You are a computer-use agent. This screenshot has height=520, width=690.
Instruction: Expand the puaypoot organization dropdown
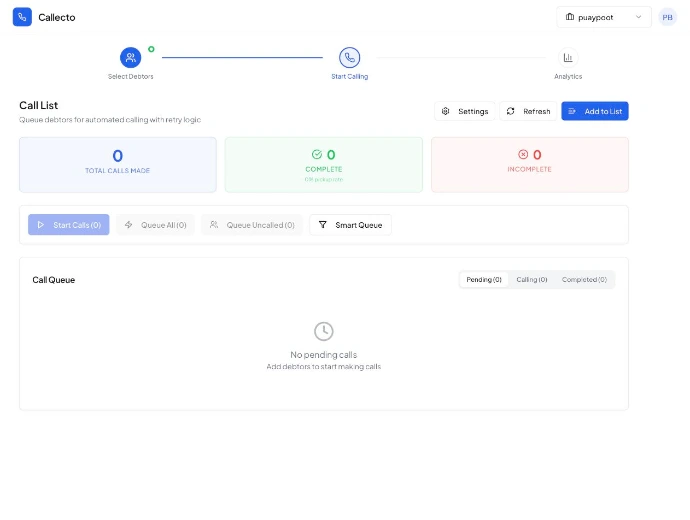tap(604, 17)
